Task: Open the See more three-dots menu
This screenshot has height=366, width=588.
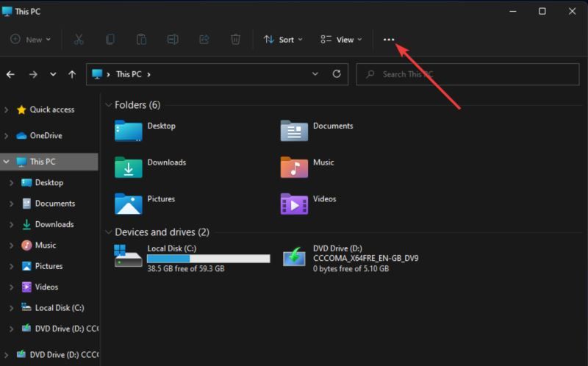Action: tap(390, 40)
